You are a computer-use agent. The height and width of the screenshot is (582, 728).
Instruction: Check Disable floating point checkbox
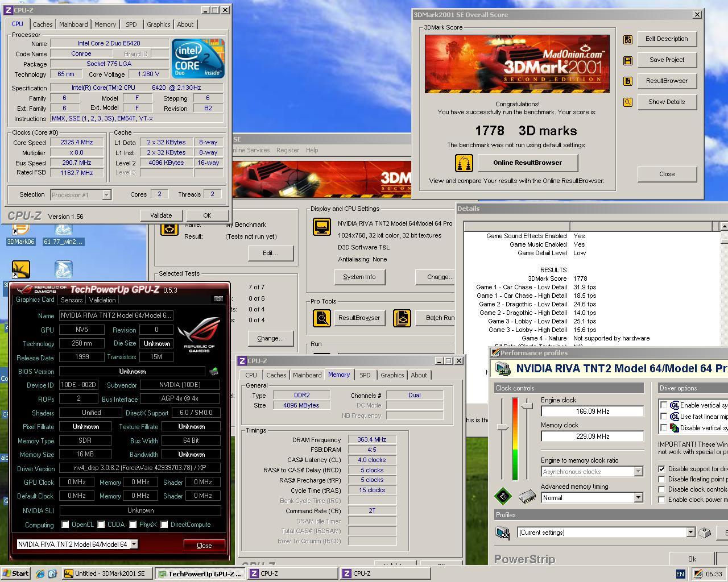pos(661,479)
